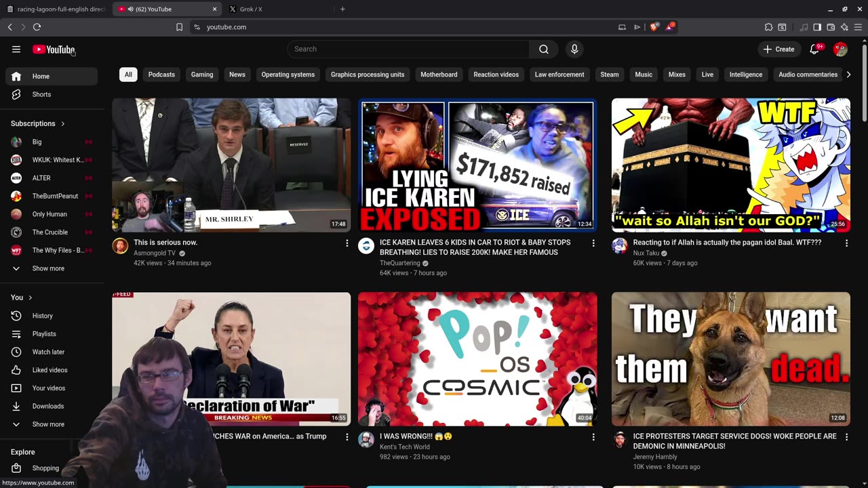This screenshot has height=488, width=868.
Task: Select the All filter chip
Action: 128,75
